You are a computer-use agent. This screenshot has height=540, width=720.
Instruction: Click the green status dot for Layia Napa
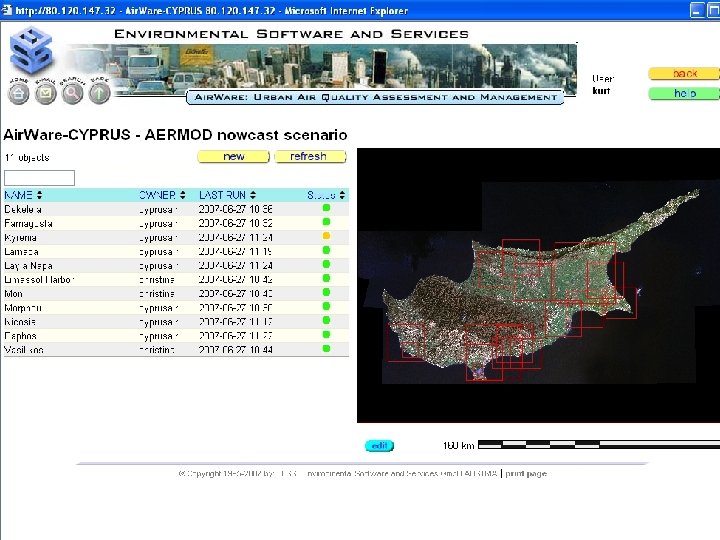click(x=326, y=264)
